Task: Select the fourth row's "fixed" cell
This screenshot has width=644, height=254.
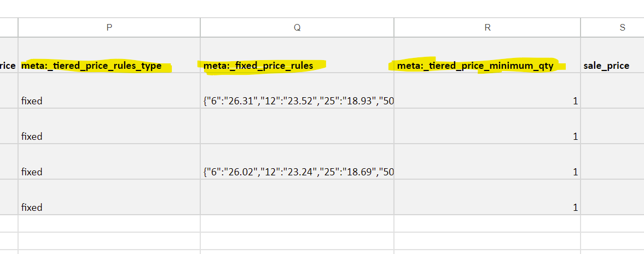Action: (109, 197)
